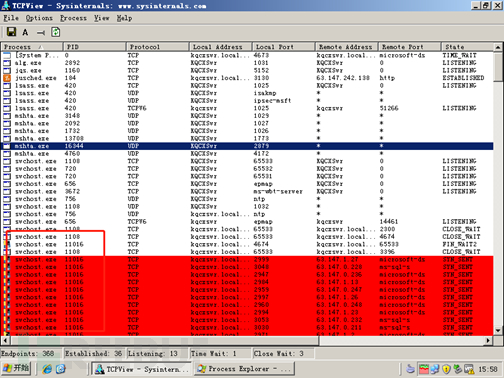
Task: Click the right arrow of horizontal scrollbar
Action: [488, 340]
